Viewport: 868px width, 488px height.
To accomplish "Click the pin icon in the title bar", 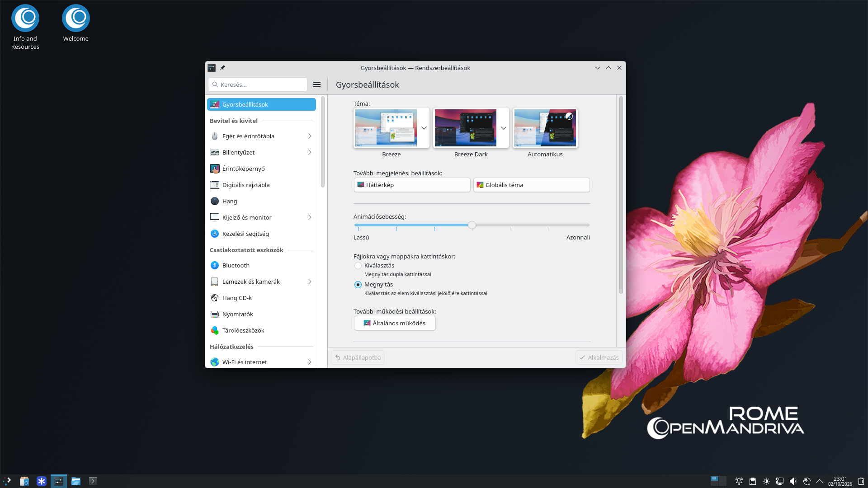I will tap(222, 68).
